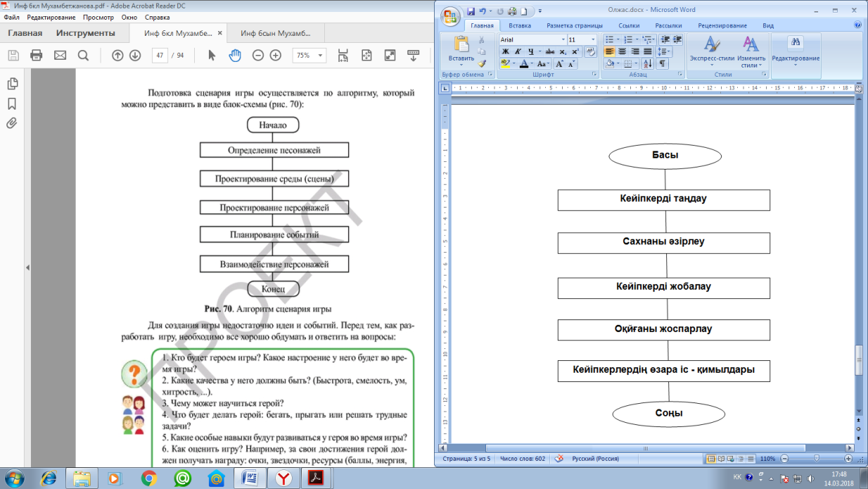This screenshot has width=868, height=489.
Task: Switch Acrobat to full screen mode
Action: [x=390, y=56]
